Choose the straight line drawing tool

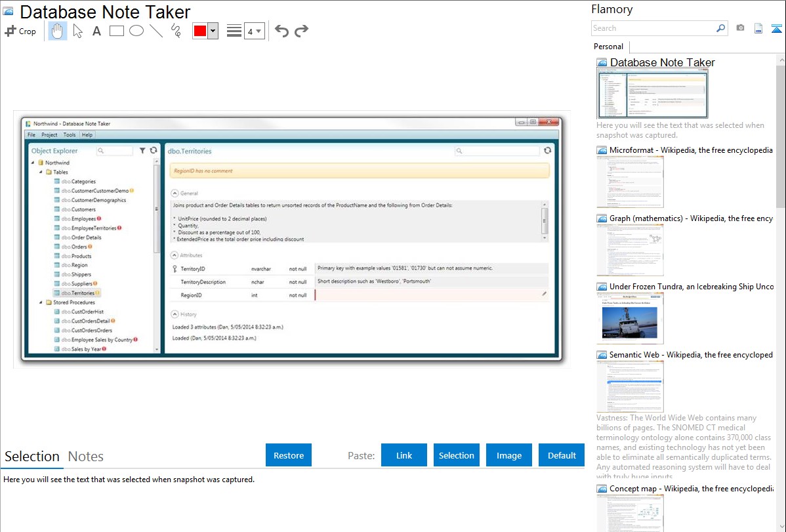[x=156, y=31]
